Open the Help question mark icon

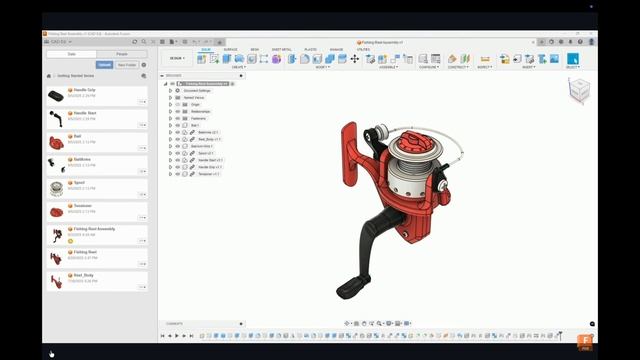click(580, 42)
